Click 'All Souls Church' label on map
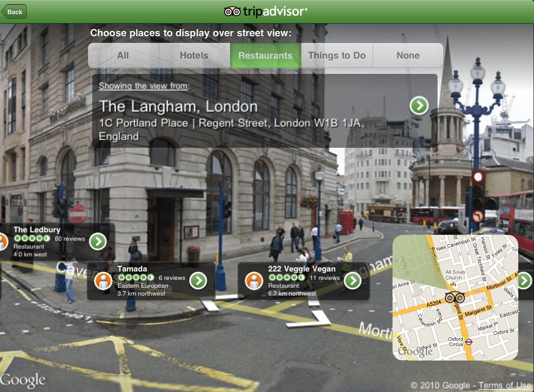Viewport: 534px width, 392px height. 455,275
